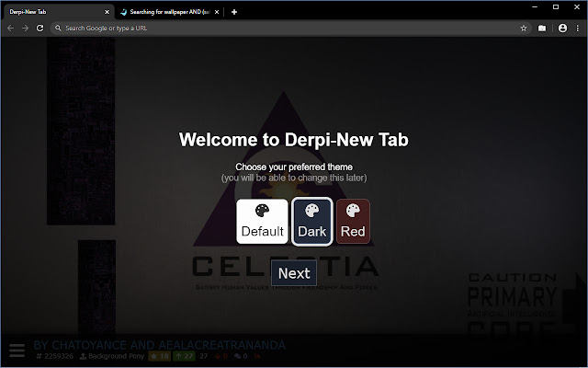Open artist credit Chatoyance and Aealacreatrananda
Screen dimensions: 588x368
pyautogui.click(x=159, y=345)
